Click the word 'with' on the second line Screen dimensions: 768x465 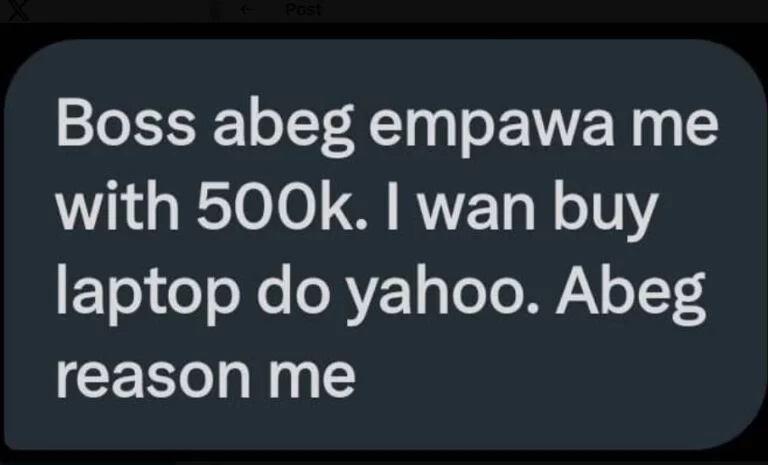(118, 208)
